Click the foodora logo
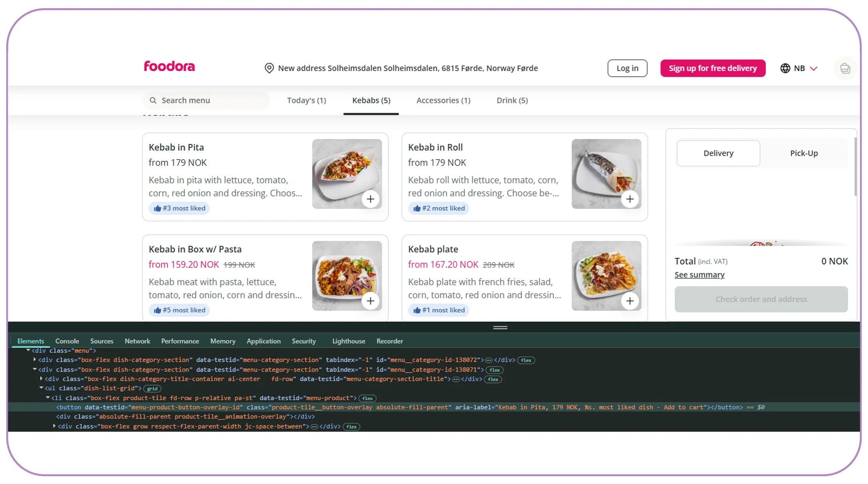The image size is (868, 484). (x=169, y=66)
